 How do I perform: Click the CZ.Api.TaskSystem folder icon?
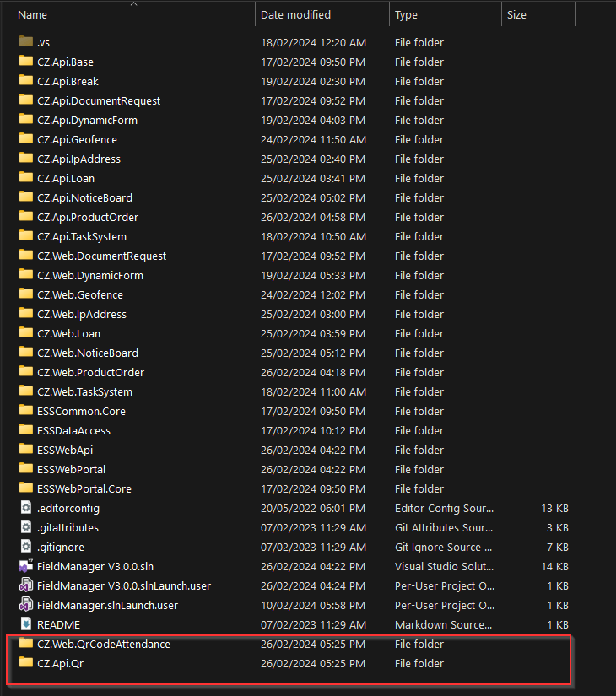click(x=26, y=235)
